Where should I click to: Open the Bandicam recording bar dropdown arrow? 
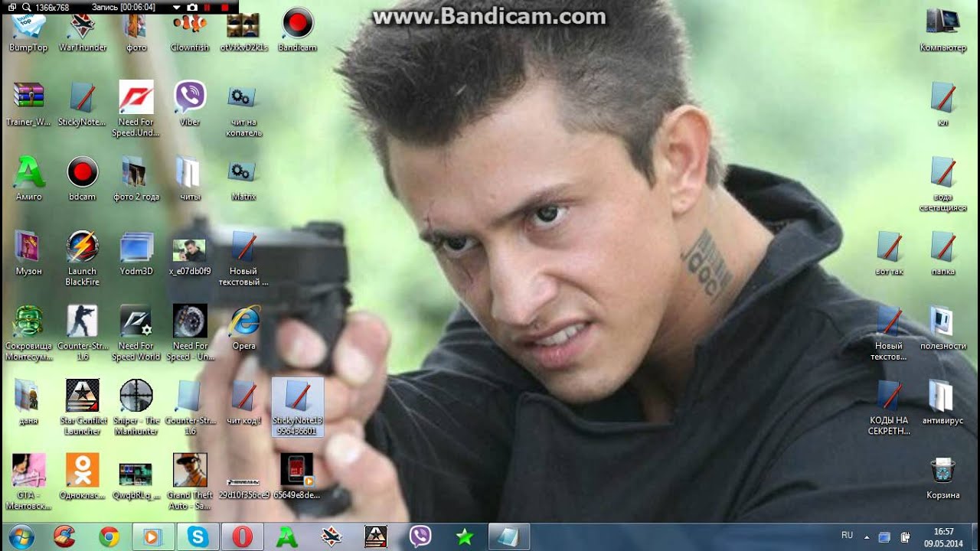(176, 7)
